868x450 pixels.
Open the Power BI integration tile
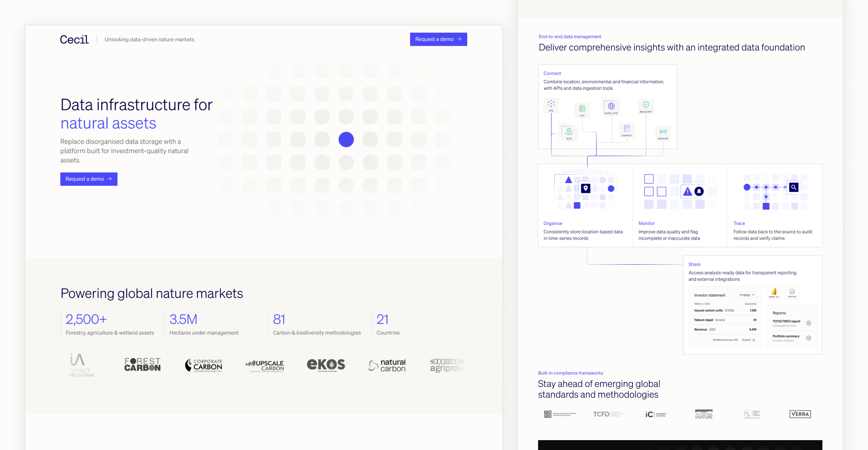[774, 292]
